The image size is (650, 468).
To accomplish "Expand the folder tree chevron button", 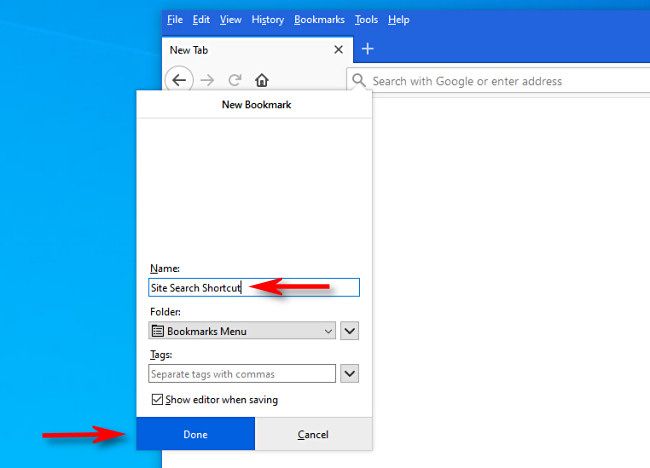I will click(349, 331).
